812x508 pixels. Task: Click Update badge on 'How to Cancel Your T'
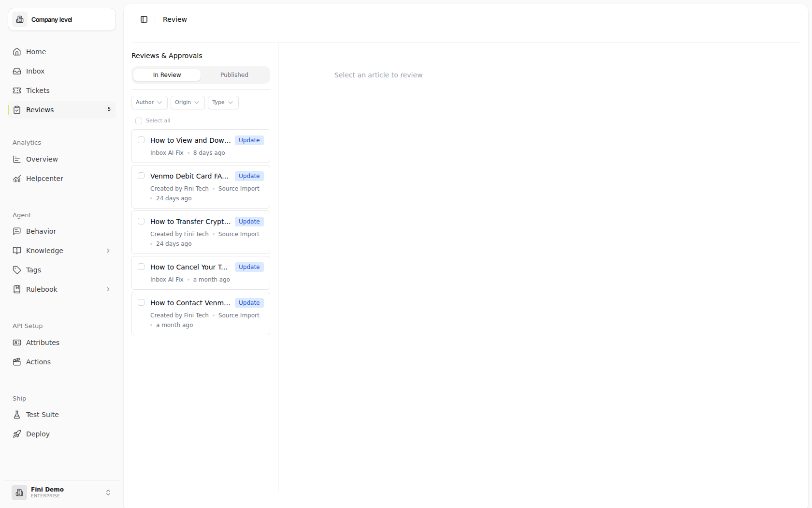[x=249, y=267]
